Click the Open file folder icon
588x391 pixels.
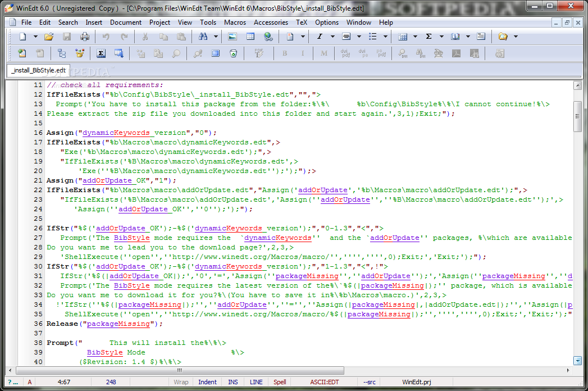coord(49,37)
